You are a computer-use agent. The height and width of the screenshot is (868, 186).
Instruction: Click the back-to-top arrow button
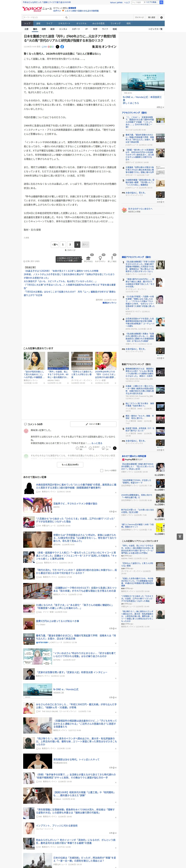180,537
